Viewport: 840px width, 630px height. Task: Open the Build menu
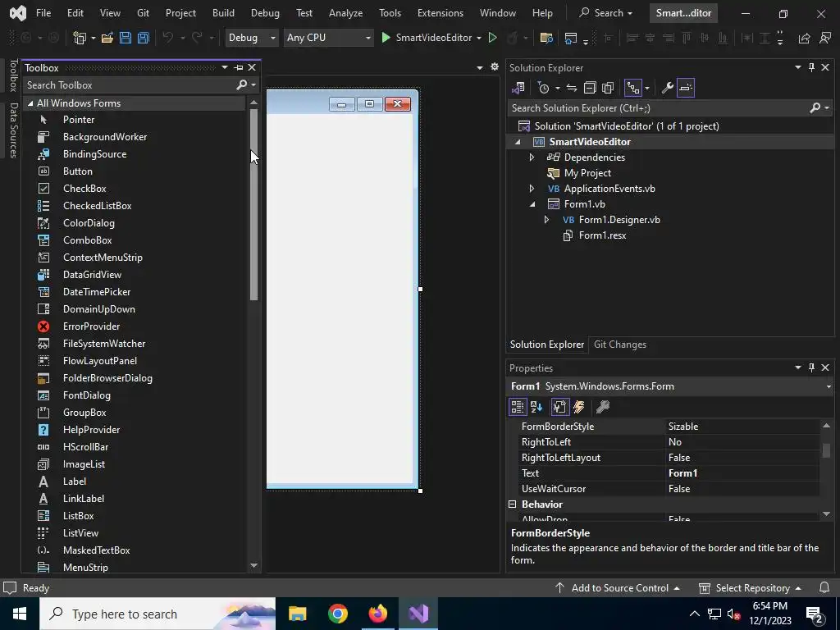(223, 13)
